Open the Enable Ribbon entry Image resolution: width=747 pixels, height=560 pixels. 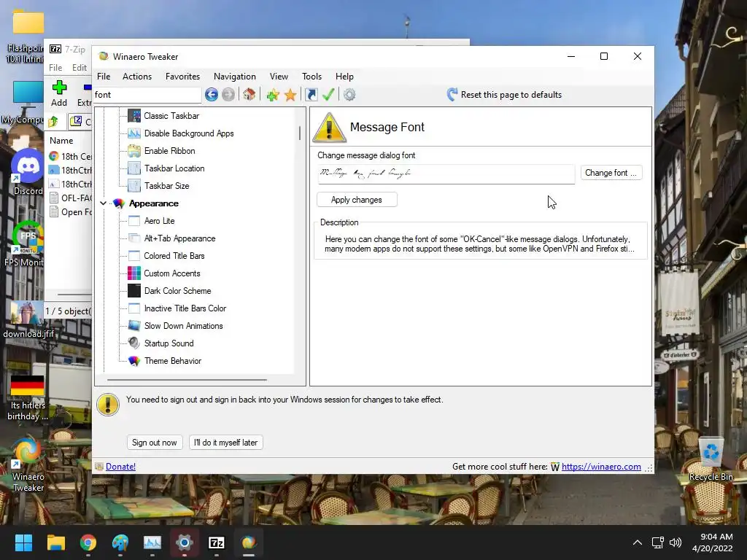point(169,151)
